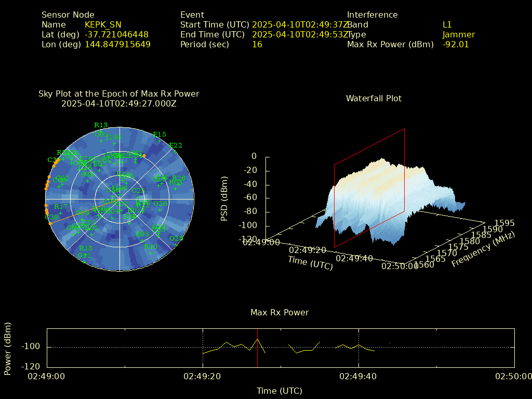Click the event Start Time value

[x=300, y=25]
